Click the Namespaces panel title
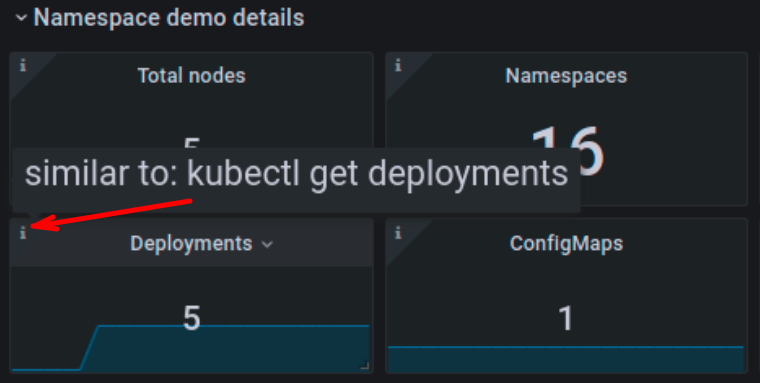 point(566,76)
